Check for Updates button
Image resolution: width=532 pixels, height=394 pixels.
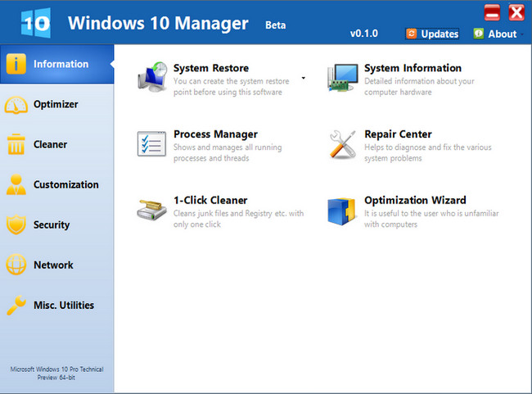[432, 34]
